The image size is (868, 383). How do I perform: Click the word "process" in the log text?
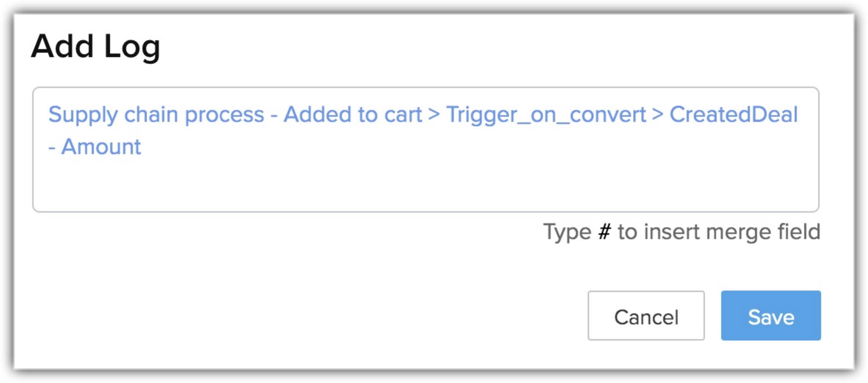click(224, 114)
